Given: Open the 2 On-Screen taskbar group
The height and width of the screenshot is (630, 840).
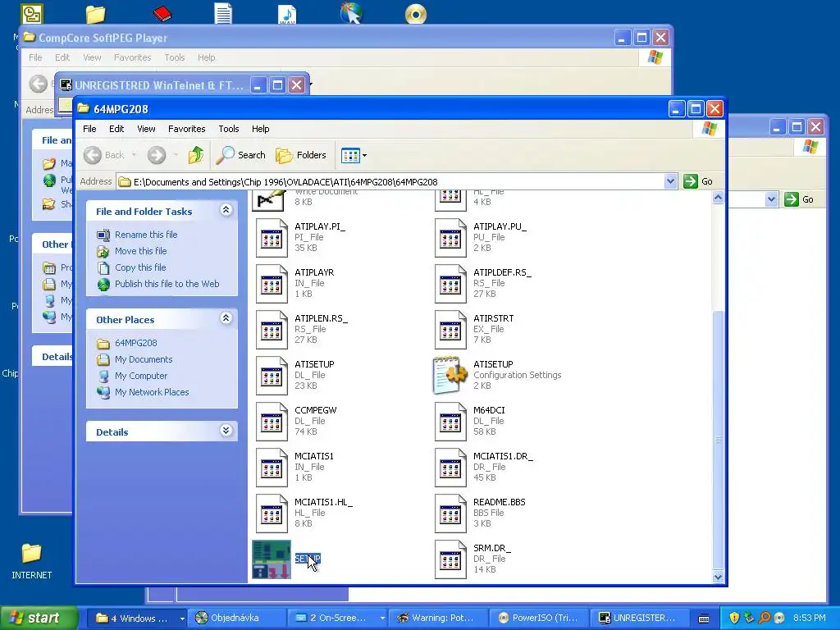Looking at the screenshot, I should [338, 619].
